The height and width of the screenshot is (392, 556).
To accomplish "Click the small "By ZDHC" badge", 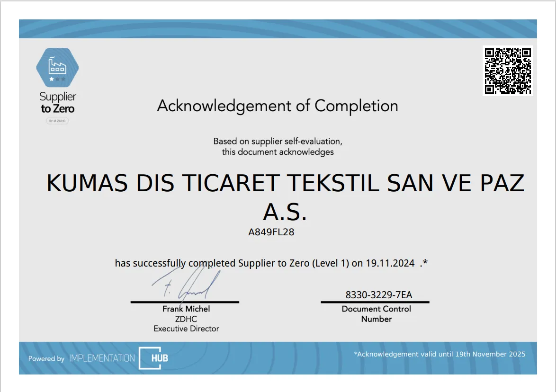I will pyautogui.click(x=57, y=121).
